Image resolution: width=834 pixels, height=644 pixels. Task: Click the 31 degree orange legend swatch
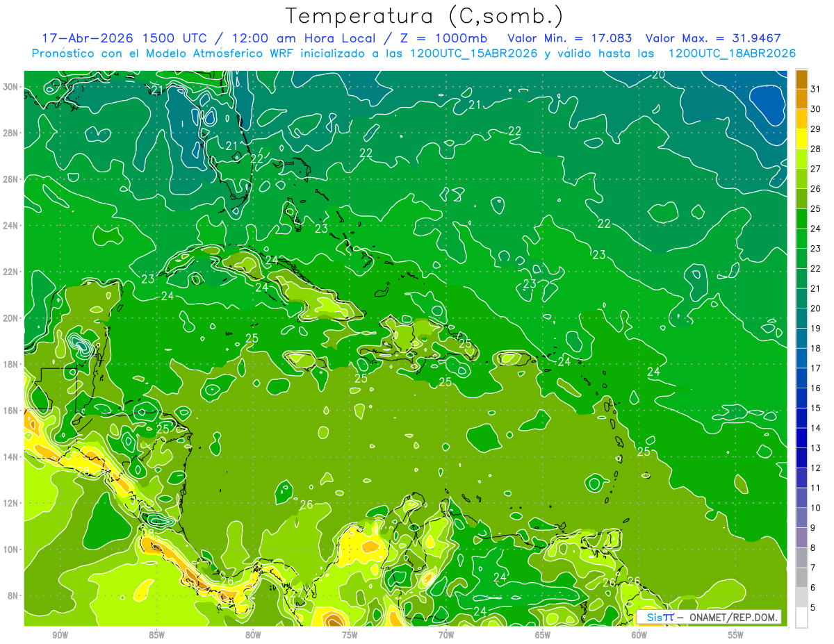(x=801, y=80)
